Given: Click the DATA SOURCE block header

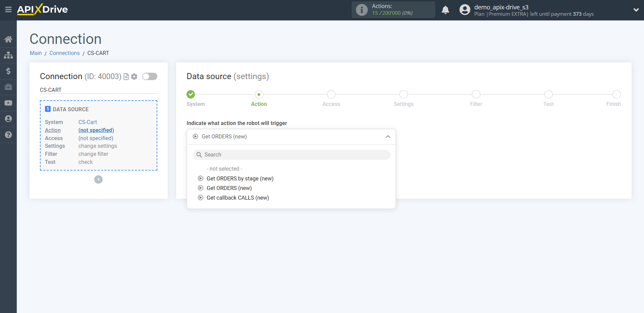Looking at the screenshot, I should coord(67,109).
